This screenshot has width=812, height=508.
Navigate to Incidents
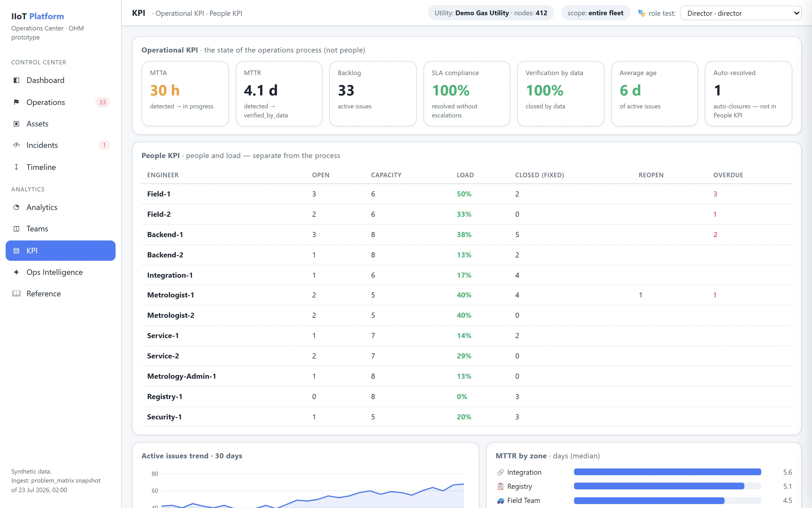point(60,145)
